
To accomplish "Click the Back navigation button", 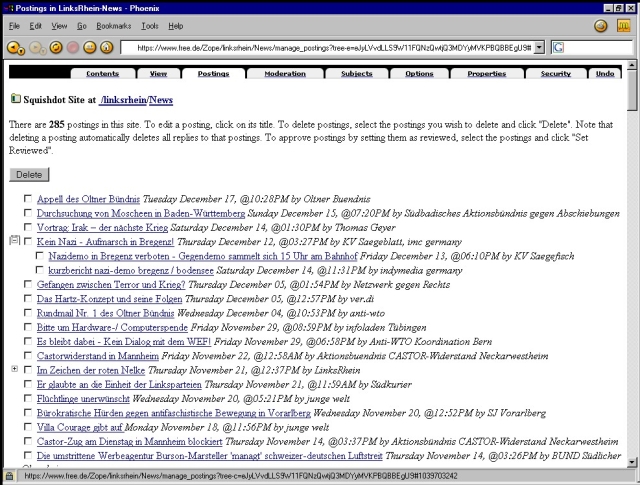I will (14, 47).
